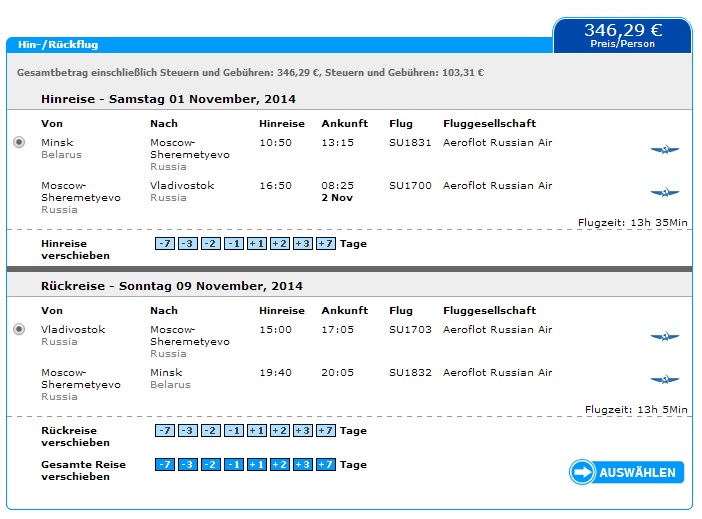This screenshot has height=519, width=702.
Task: Shift Rückreise by -2 days
Action: pyautogui.click(x=211, y=431)
